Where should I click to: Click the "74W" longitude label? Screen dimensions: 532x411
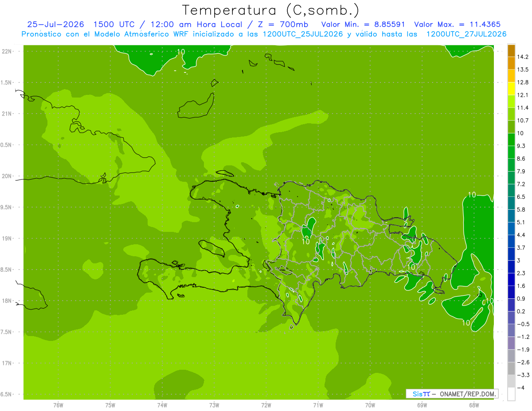[162, 405]
